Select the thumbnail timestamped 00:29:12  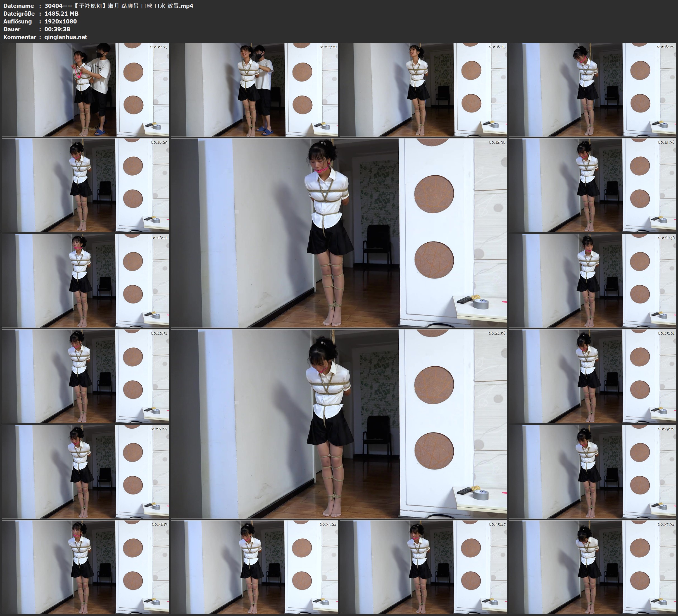593,471
